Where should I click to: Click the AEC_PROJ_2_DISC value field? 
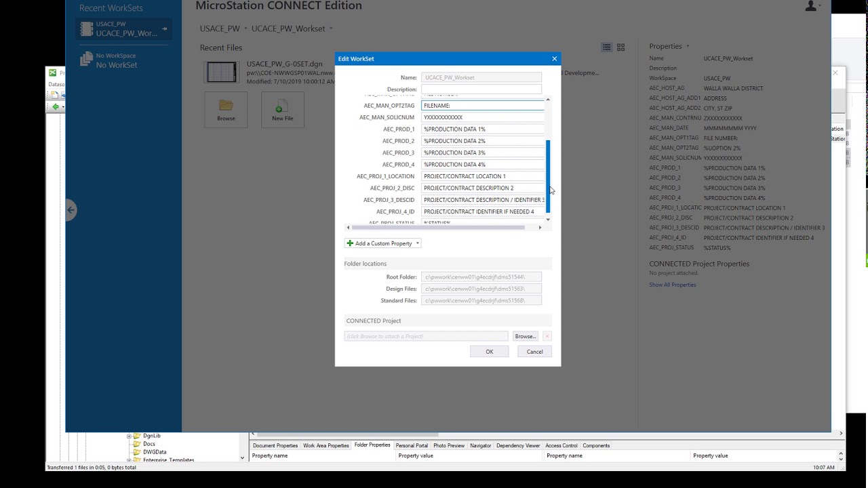tap(483, 188)
